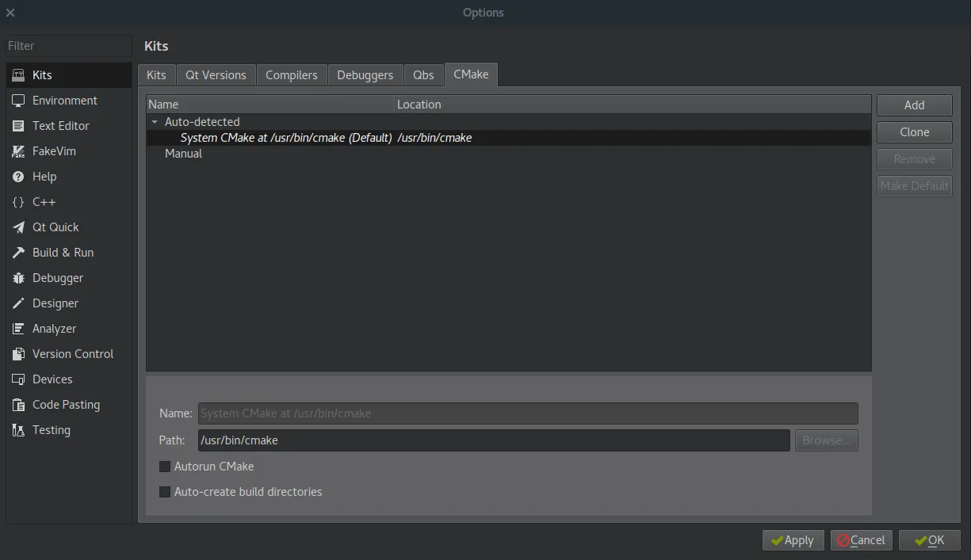This screenshot has width=971, height=560.
Task: Enable the Autorun CMake checkbox
Action: [165, 467]
